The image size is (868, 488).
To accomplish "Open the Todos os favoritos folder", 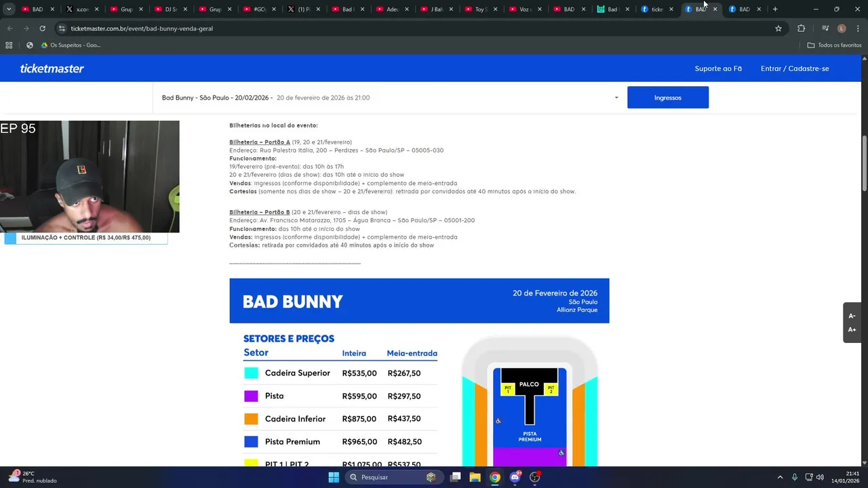I will (x=834, y=45).
